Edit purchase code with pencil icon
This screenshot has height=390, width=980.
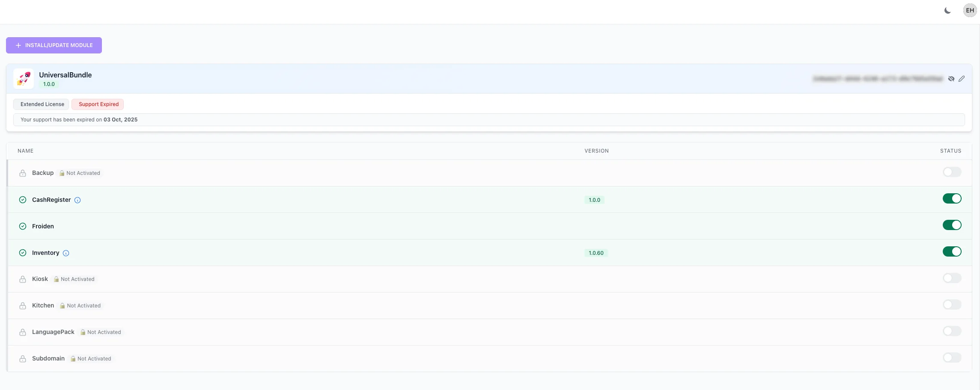tap(962, 79)
